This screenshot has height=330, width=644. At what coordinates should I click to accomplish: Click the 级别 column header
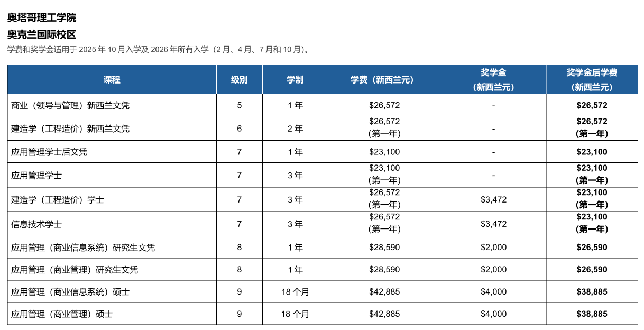239,79
